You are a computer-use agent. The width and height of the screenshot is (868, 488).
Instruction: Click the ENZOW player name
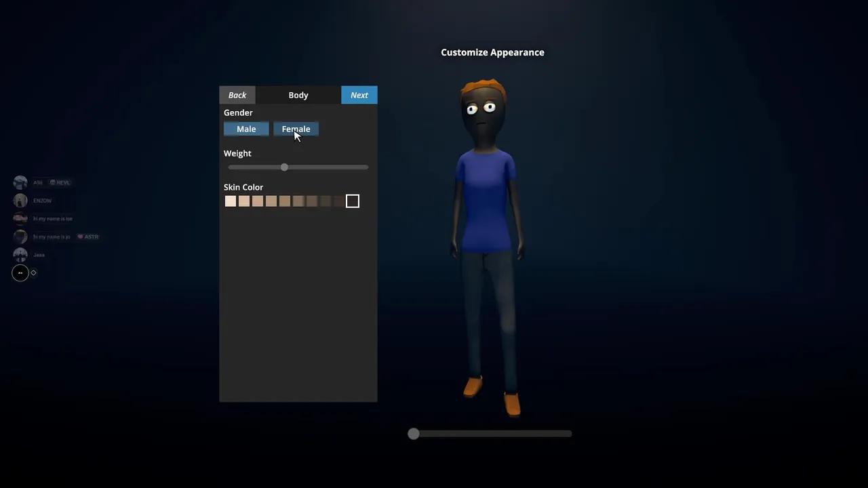tap(42, 201)
